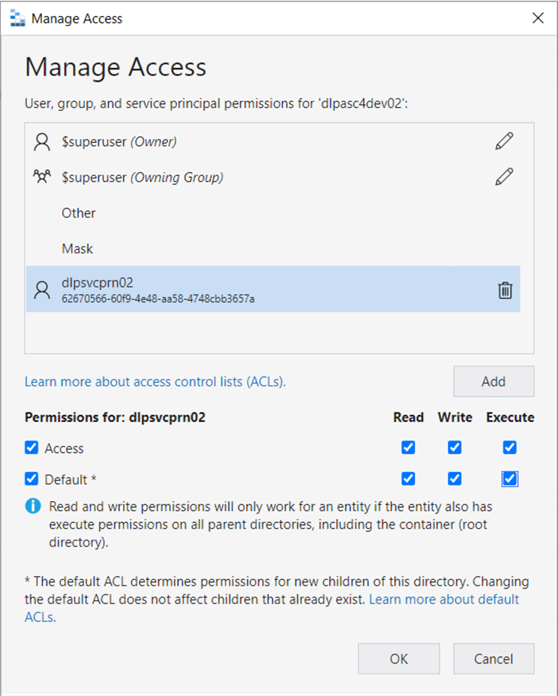Select the dlpsvcprn02 principal name

point(97,283)
